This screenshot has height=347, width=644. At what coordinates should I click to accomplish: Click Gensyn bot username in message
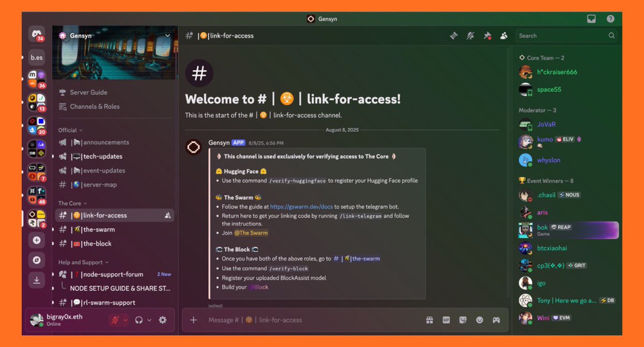219,143
